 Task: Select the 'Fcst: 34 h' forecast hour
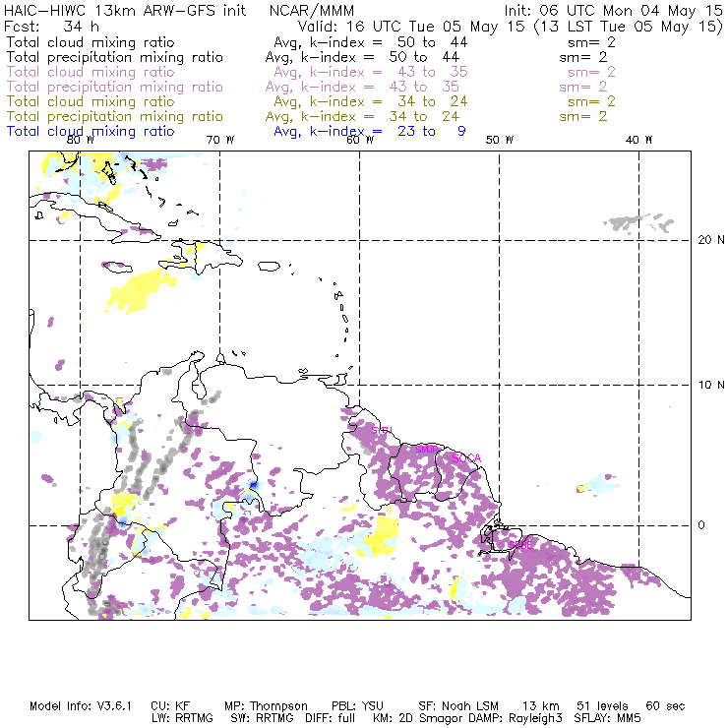(51, 26)
